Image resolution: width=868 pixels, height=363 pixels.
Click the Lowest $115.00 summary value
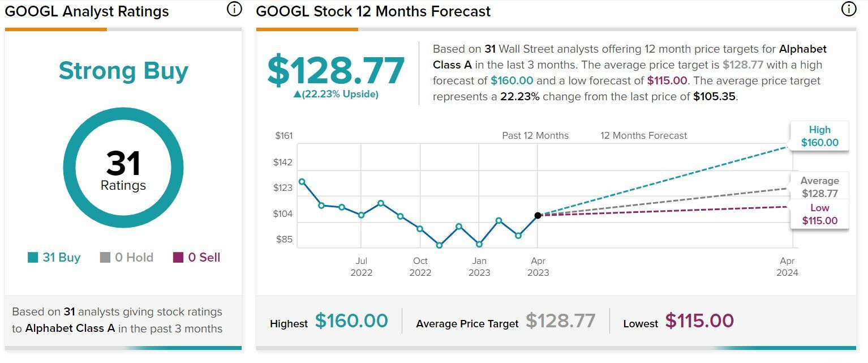699,321
